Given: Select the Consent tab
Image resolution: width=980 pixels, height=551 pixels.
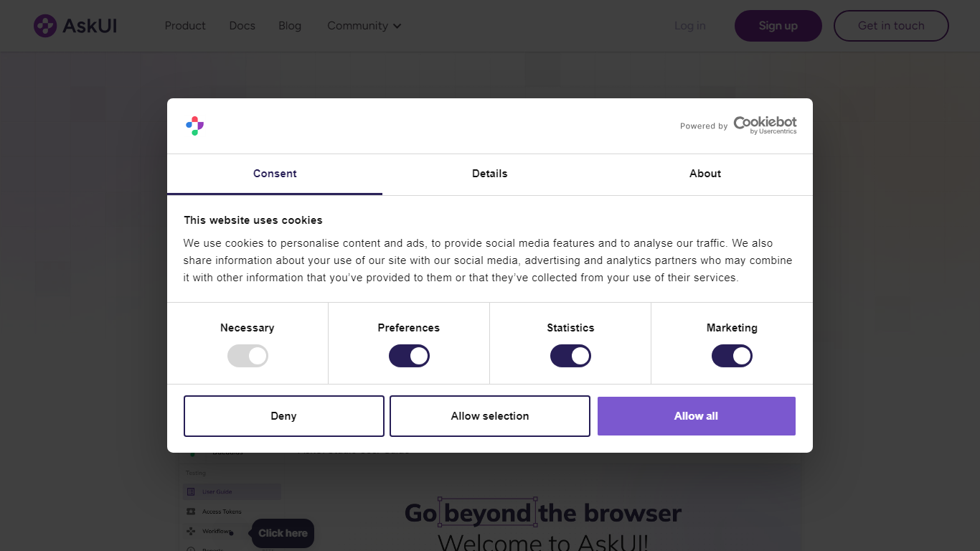Looking at the screenshot, I should point(275,174).
